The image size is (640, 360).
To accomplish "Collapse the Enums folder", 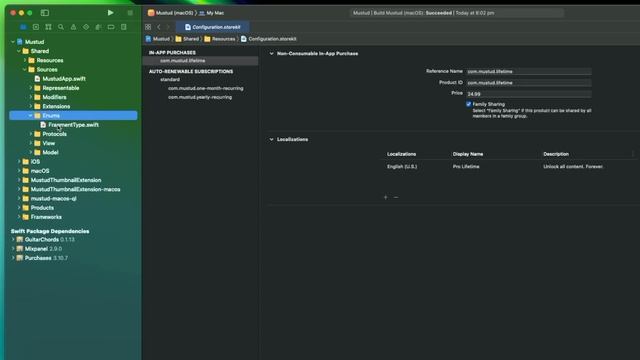I will click(x=31, y=116).
